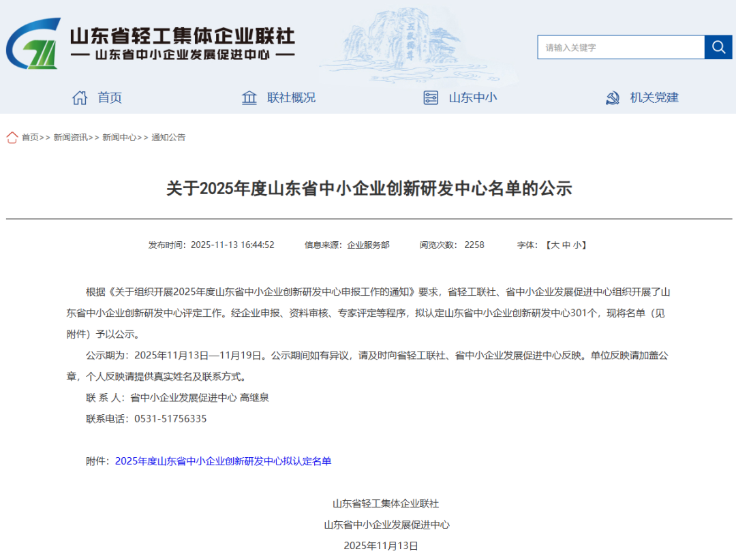Open the 机关党建 menu section
736x560 pixels.
(x=654, y=97)
